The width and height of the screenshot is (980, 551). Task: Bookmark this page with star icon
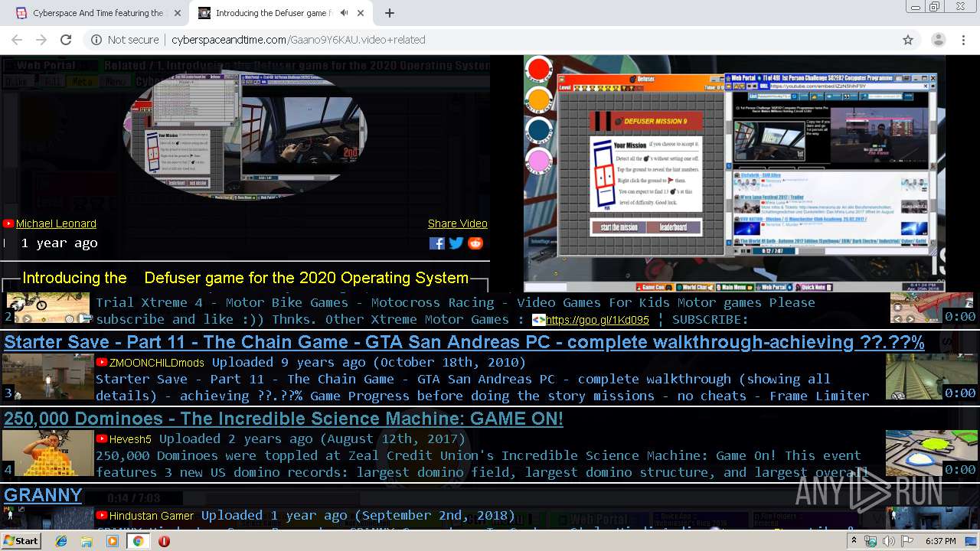tap(908, 40)
